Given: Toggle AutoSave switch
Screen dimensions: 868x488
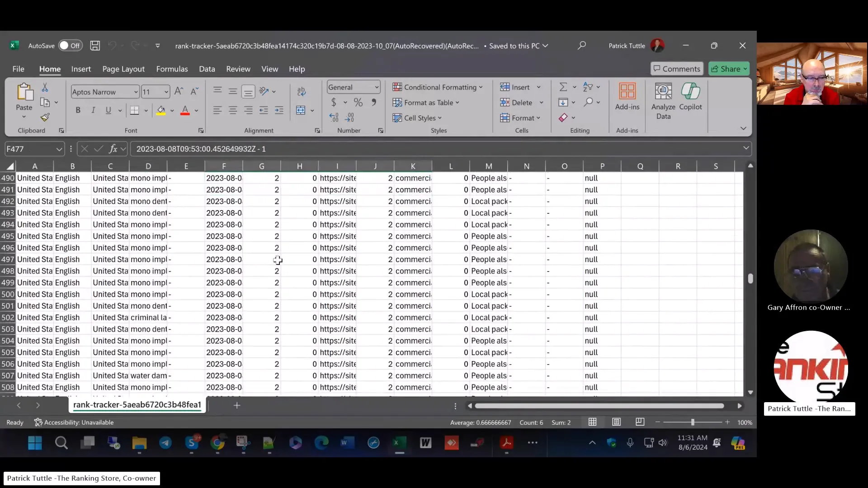Looking at the screenshot, I should [70, 46].
